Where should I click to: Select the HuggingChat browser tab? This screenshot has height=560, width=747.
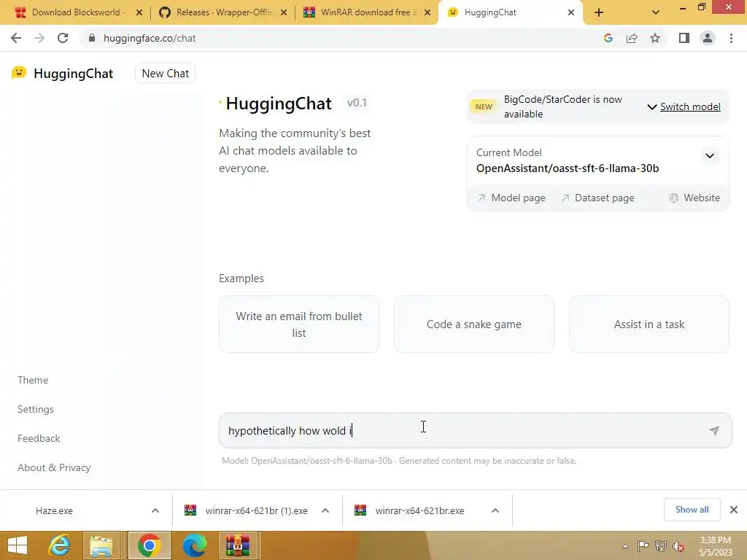[510, 12]
